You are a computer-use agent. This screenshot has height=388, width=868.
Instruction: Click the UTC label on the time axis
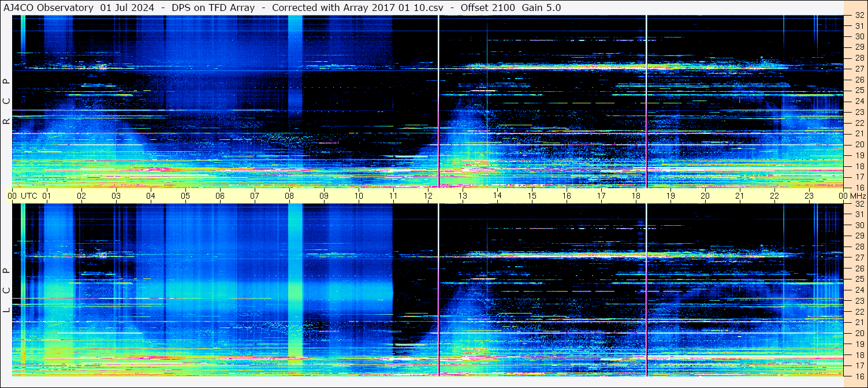pyautogui.click(x=29, y=196)
